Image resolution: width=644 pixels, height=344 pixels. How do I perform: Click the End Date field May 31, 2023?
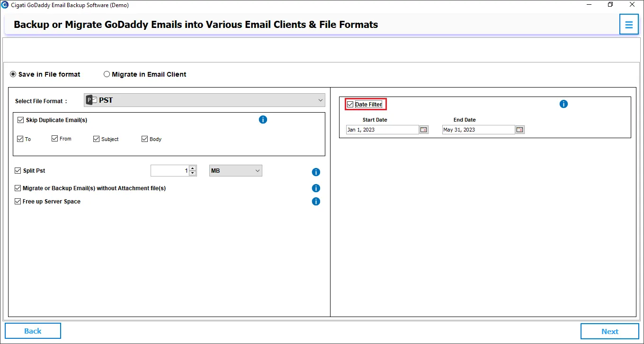click(x=479, y=130)
